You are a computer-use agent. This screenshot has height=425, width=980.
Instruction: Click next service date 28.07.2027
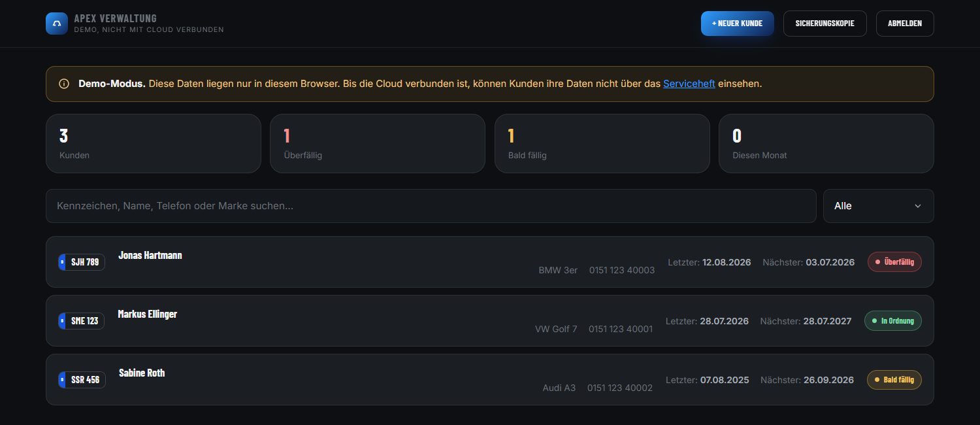828,321
